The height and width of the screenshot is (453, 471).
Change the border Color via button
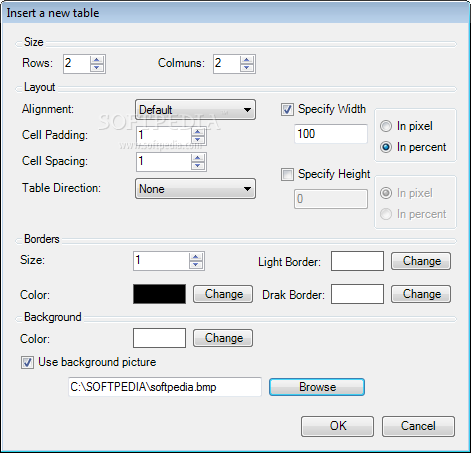(x=223, y=294)
